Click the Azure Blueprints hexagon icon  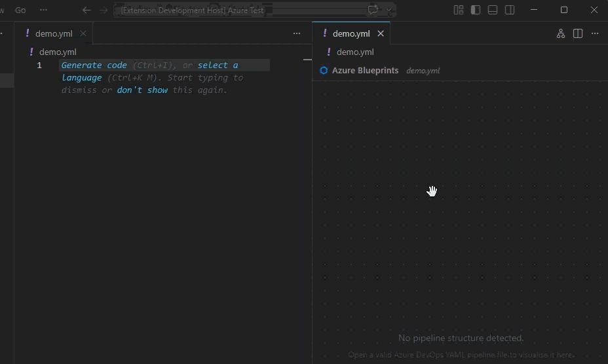324,71
